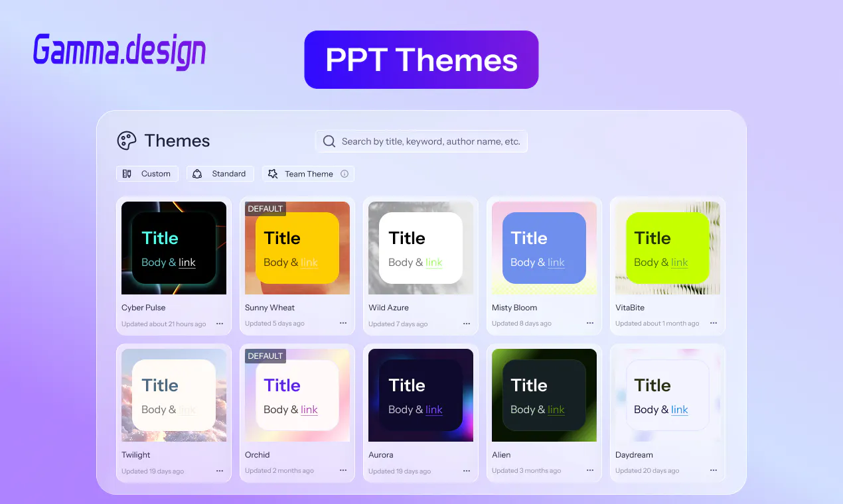
Task: Open more options for Wild Azure theme
Action: [467, 324]
